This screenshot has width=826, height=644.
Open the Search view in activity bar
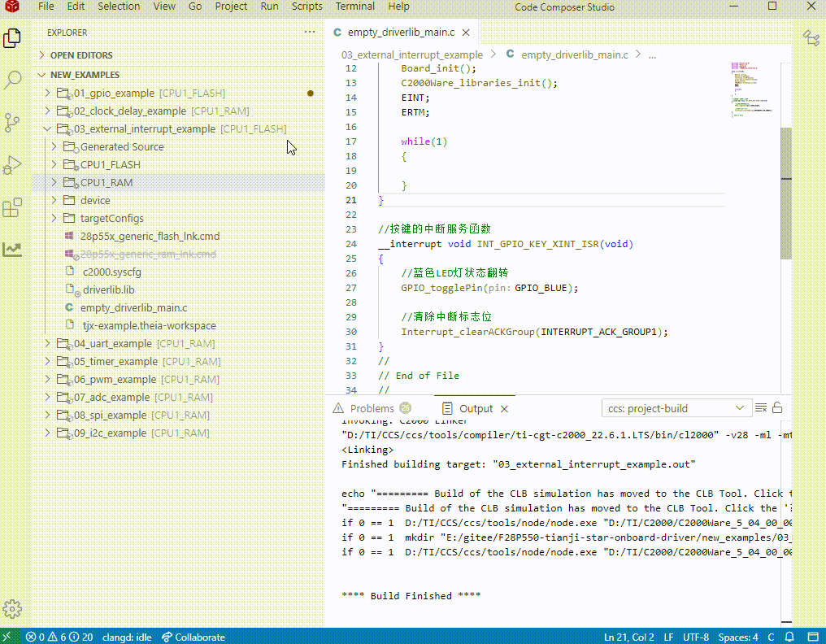pos(12,80)
